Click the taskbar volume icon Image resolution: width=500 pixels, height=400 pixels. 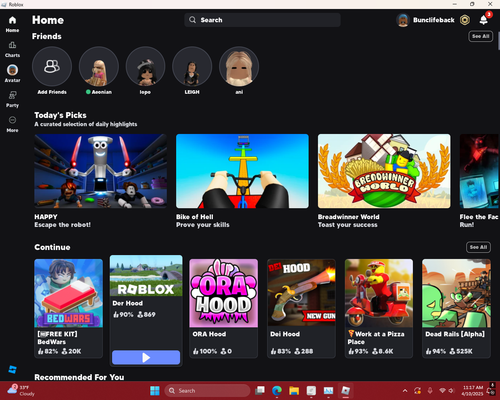click(451, 391)
